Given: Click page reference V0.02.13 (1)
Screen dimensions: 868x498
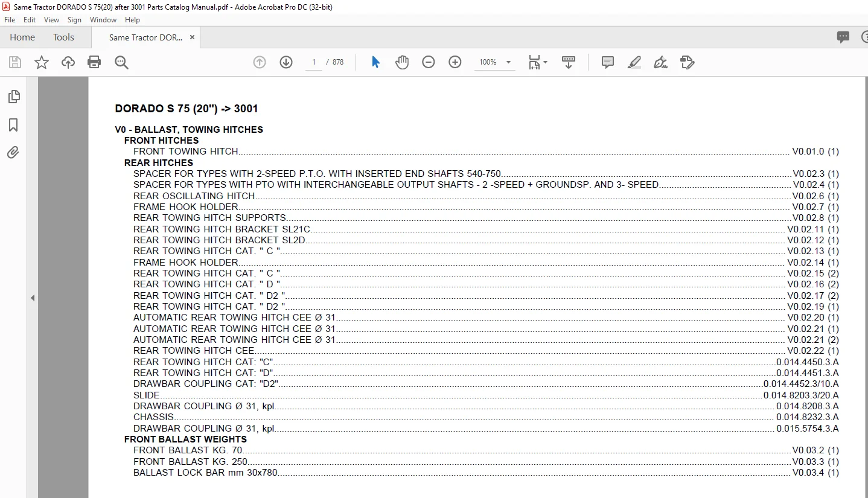Looking at the screenshot, I should 813,251.
